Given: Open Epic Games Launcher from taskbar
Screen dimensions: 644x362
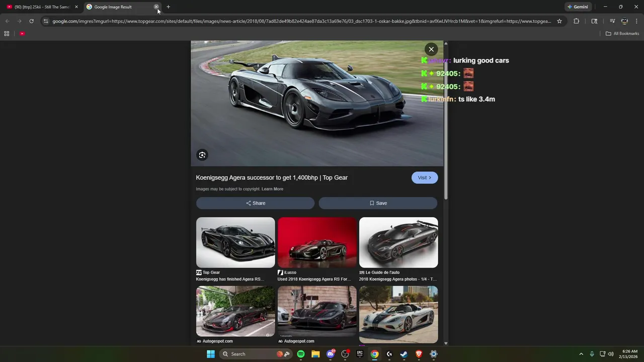Looking at the screenshot, I should pos(360,354).
